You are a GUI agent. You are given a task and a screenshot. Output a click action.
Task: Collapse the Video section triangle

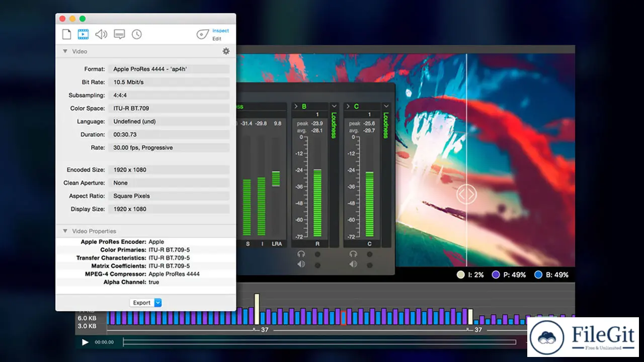[65, 51]
